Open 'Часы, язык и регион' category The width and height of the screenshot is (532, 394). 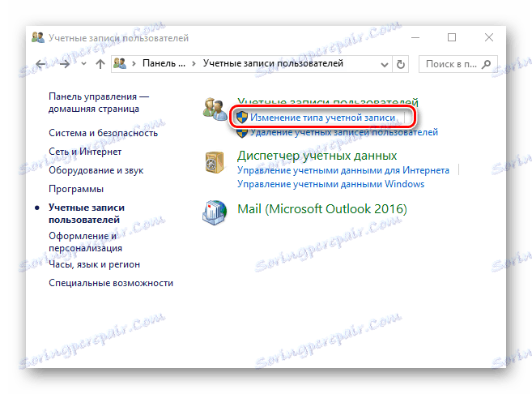94,264
